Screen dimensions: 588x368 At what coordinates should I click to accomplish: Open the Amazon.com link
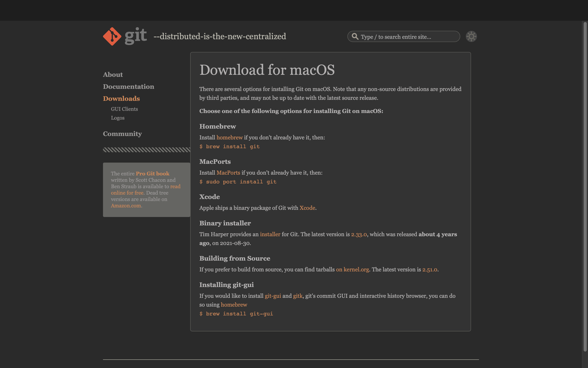pyautogui.click(x=126, y=205)
